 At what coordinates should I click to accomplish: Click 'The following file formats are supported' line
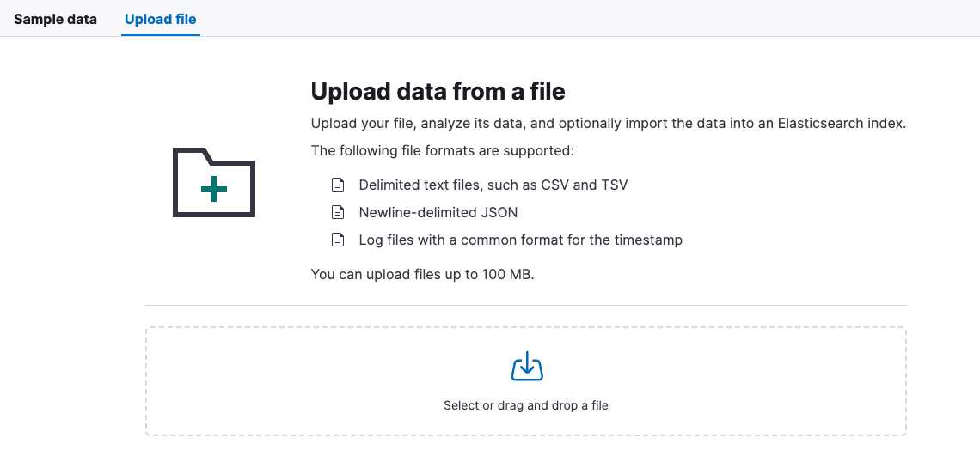[x=441, y=151]
